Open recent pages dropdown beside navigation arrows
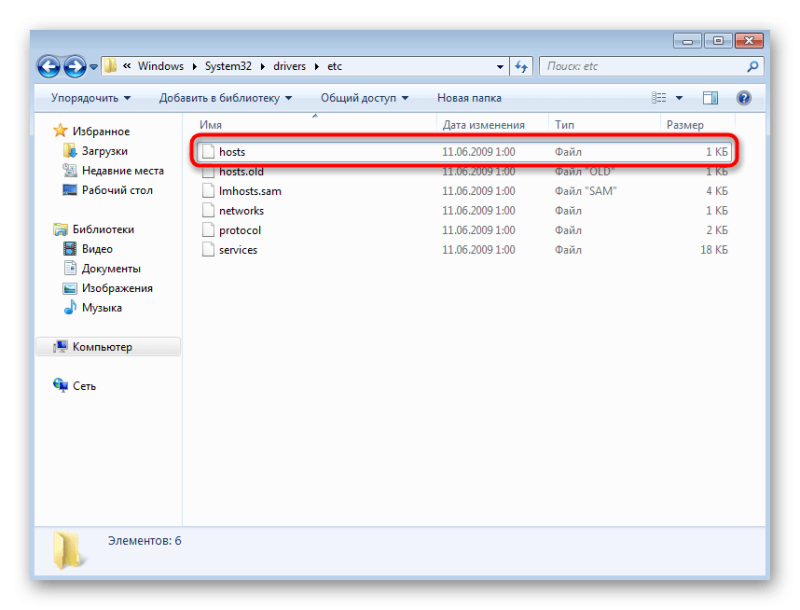The height and width of the screenshot is (610, 800). tap(93, 67)
